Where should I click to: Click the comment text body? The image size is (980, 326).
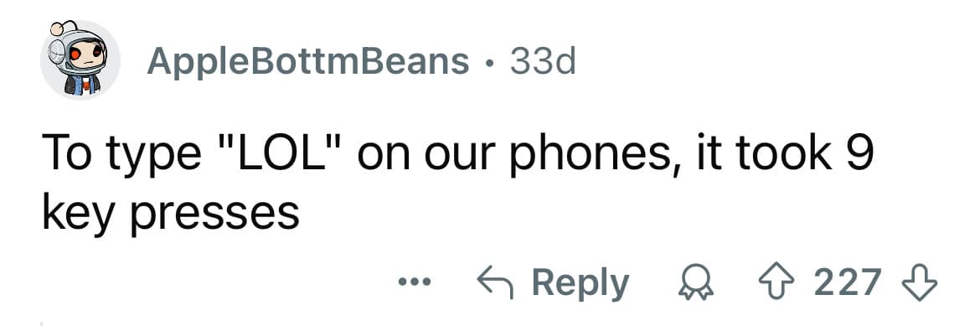click(456, 184)
